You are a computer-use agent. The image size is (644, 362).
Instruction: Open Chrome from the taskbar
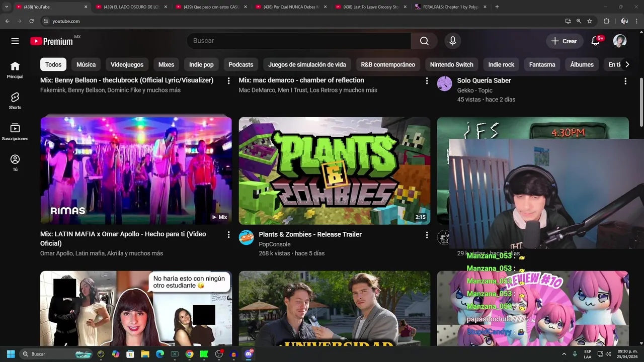point(189,354)
